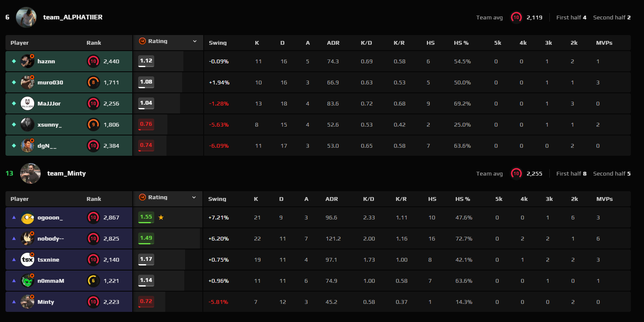Click the gold star next to ogooon_ rating
644x322 pixels.
click(161, 217)
